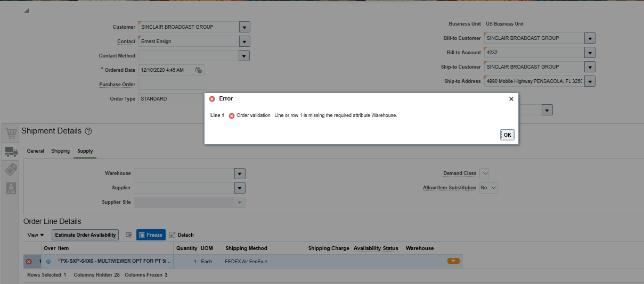Click OK in the Error dialog

tap(507, 135)
